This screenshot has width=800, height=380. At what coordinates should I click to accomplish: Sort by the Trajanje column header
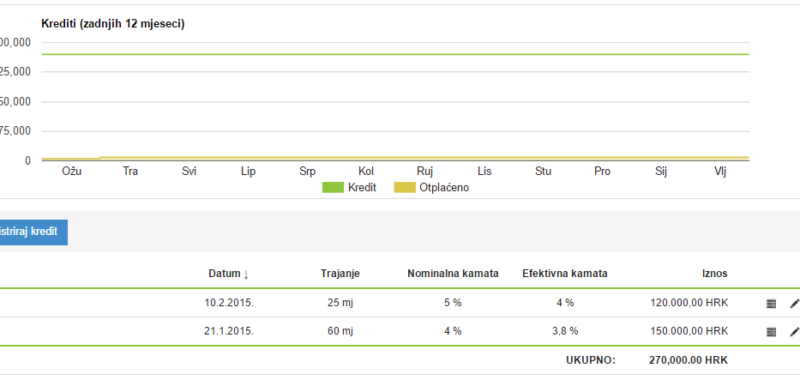[340, 273]
